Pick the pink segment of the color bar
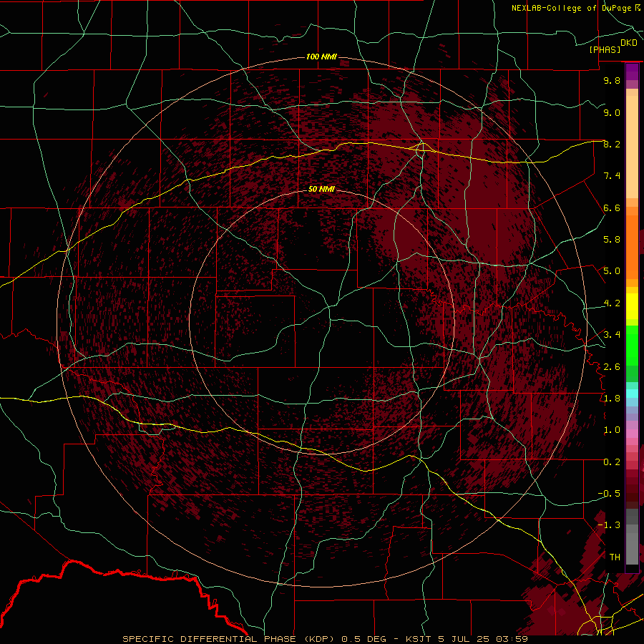The image size is (644, 644). [x=632, y=434]
